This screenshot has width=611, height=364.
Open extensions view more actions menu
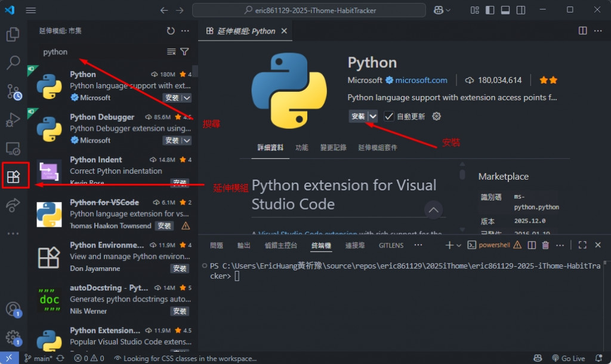(x=186, y=31)
